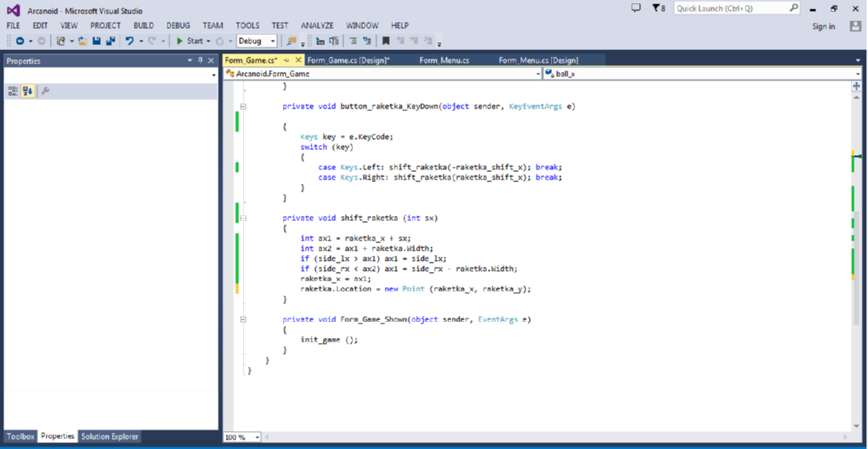868x449 pixels.
Task: Switch to the Form_Menu.cs tab
Action: pyautogui.click(x=443, y=60)
